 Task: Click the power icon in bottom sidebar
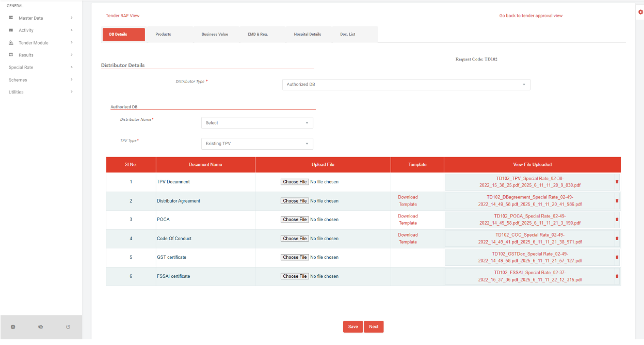coord(68,327)
